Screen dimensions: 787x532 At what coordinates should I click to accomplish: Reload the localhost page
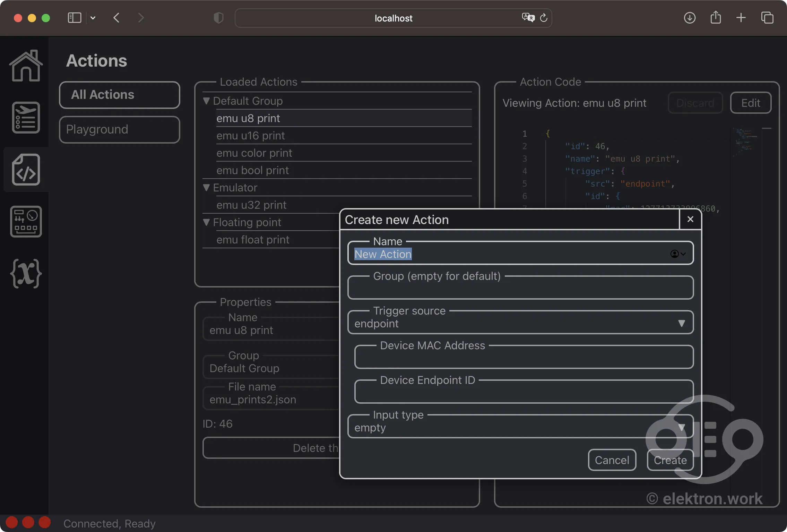click(x=544, y=17)
